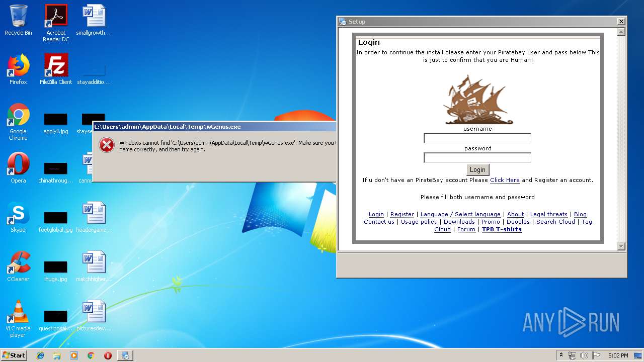Click the Start button
The height and width of the screenshot is (362, 644).
(x=14, y=355)
